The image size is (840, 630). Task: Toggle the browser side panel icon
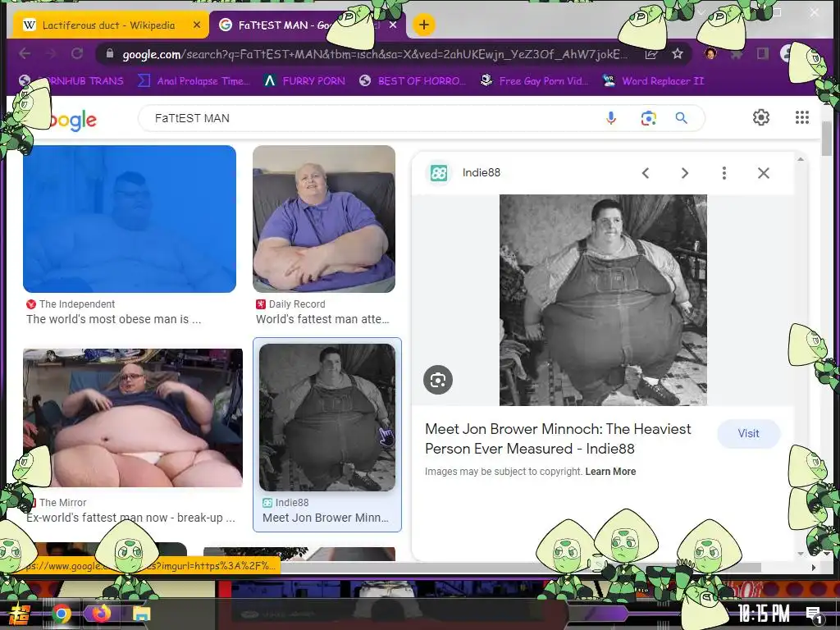point(762,53)
